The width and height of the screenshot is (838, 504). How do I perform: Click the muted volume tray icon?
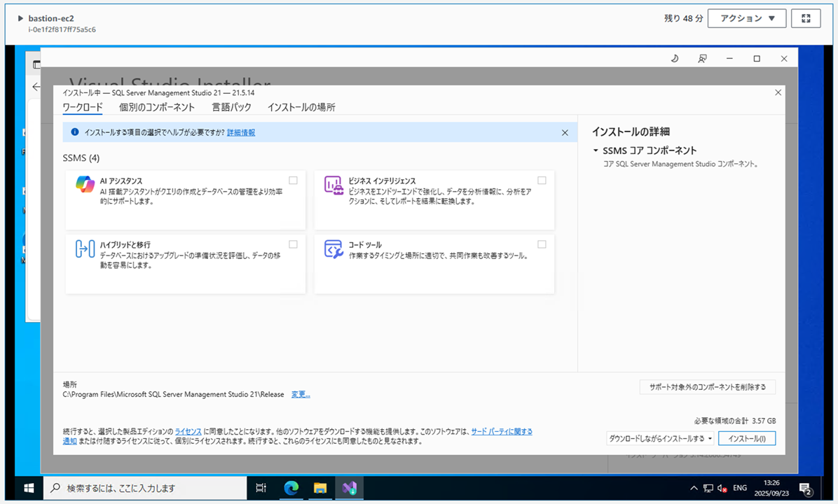(x=722, y=488)
